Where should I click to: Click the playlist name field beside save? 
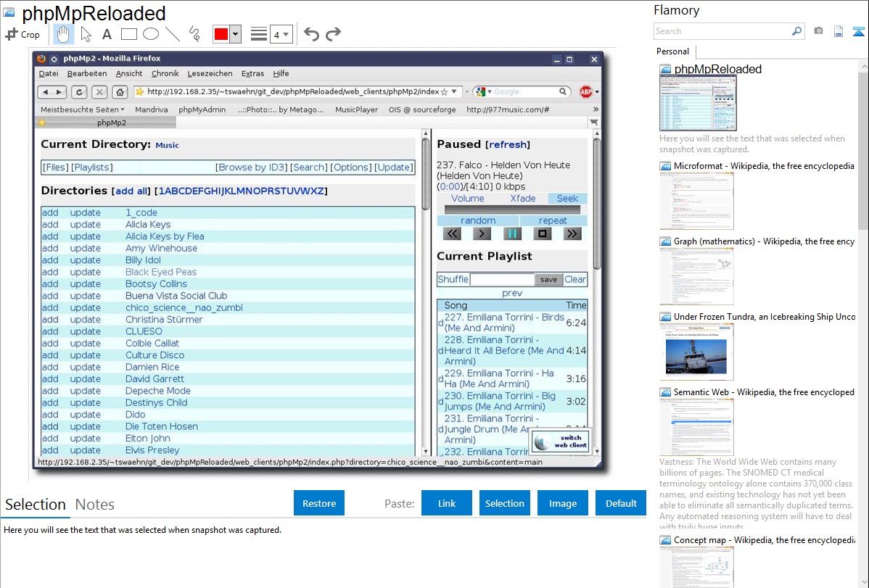[x=502, y=279]
